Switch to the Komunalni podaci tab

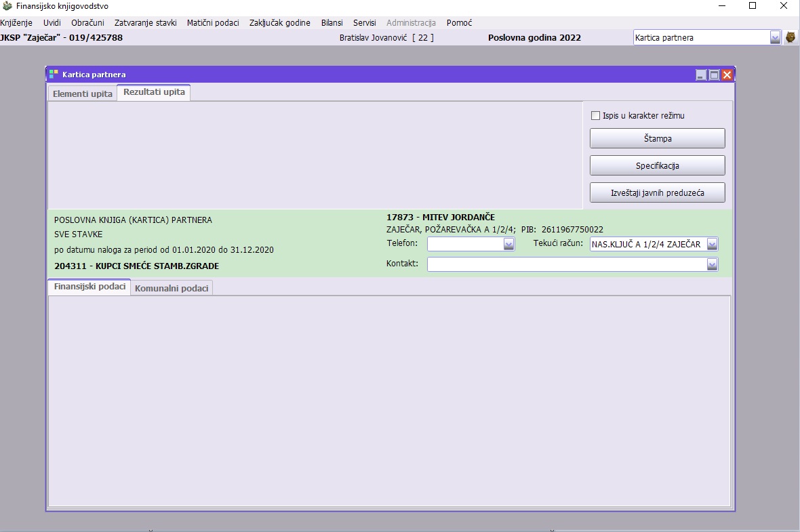pos(172,289)
